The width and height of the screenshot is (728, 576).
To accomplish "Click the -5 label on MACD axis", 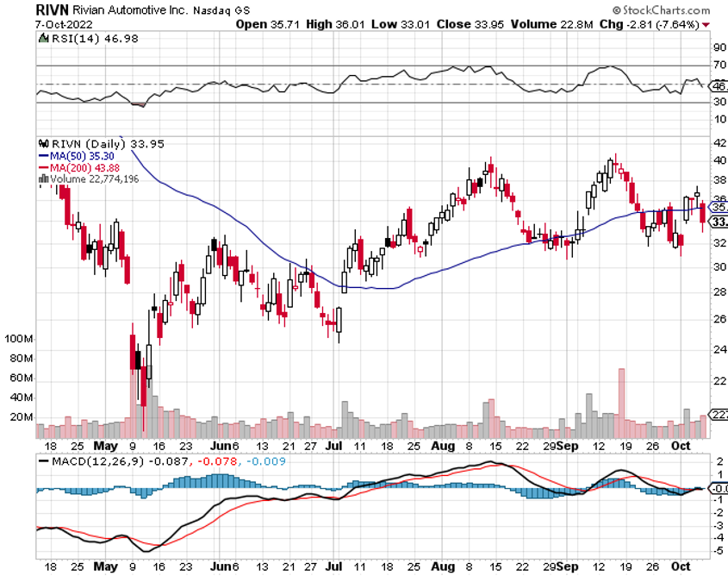I will click(x=719, y=551).
